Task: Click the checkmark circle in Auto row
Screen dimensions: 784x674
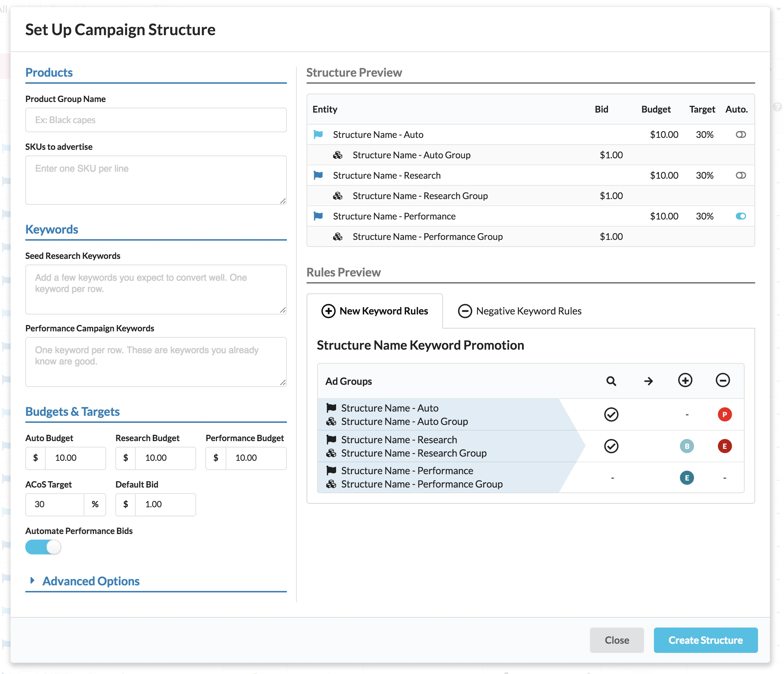Action: pos(611,414)
